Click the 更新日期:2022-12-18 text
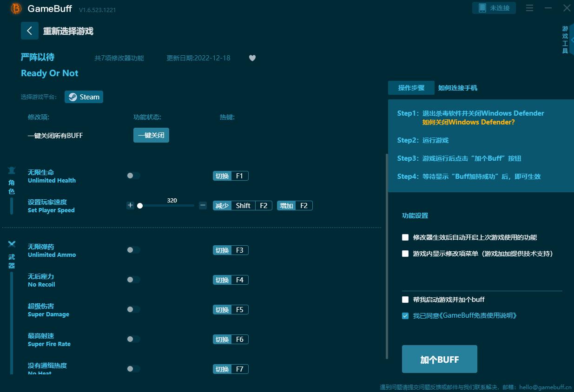The width and height of the screenshot is (574, 392). [x=198, y=58]
